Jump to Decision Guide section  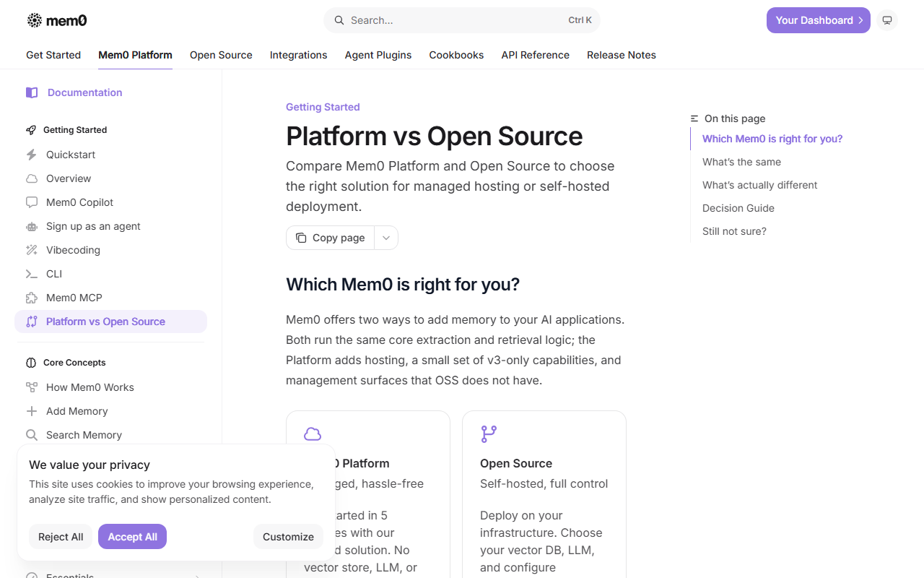pyautogui.click(x=738, y=208)
